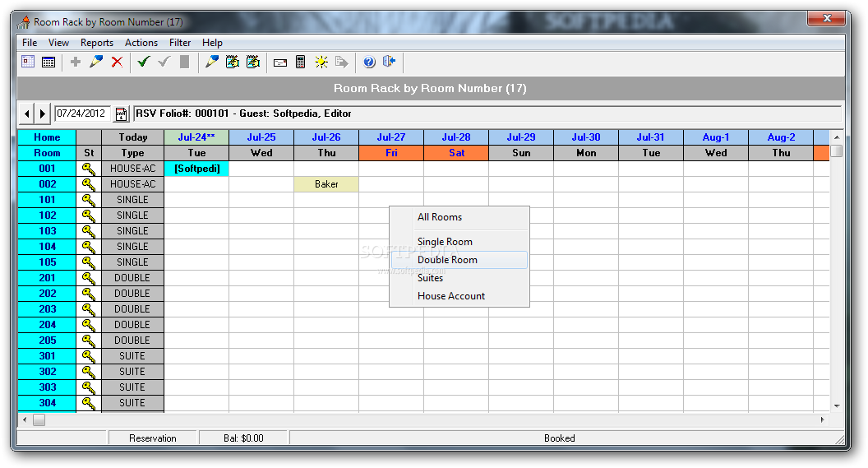Click the yellow sun icon

point(321,62)
